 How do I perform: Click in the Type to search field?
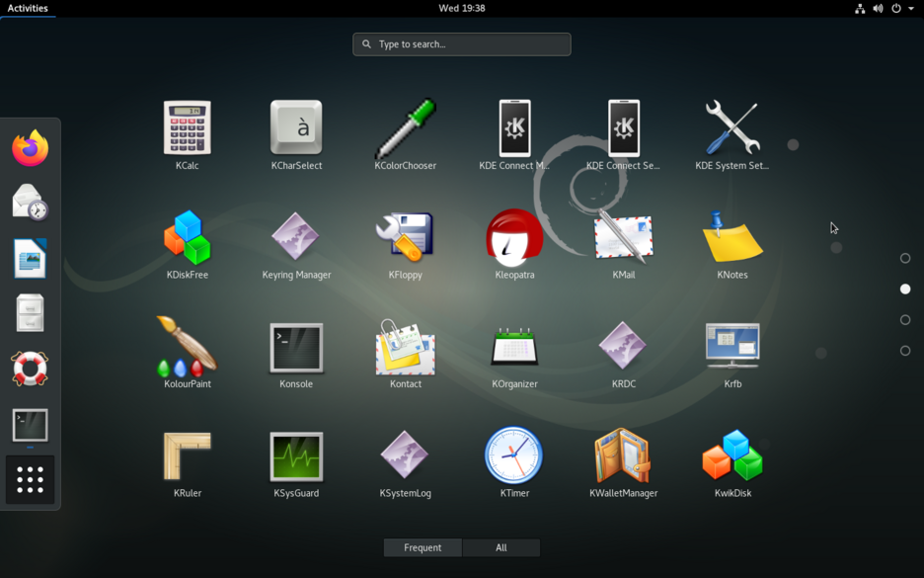pos(462,44)
